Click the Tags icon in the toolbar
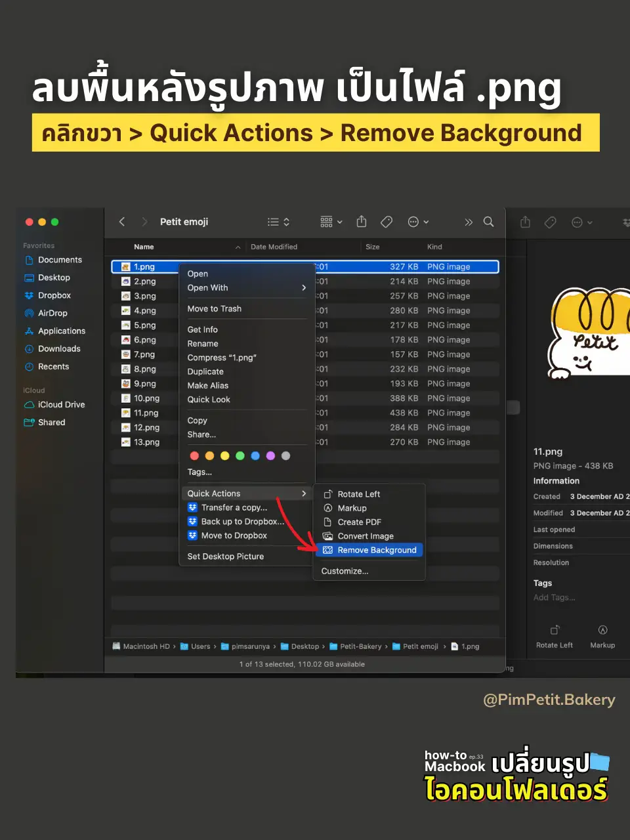630x840 pixels. click(387, 222)
